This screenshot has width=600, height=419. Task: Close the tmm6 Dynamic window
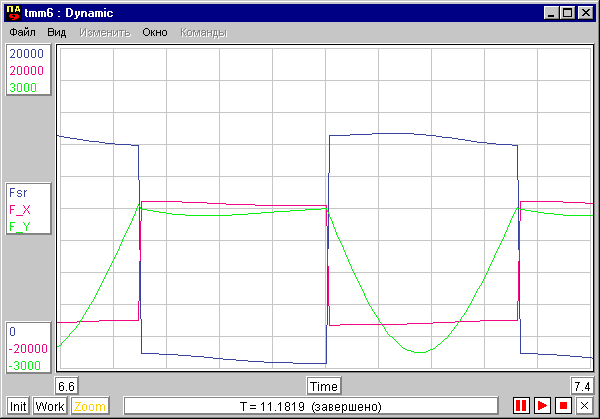586,13
